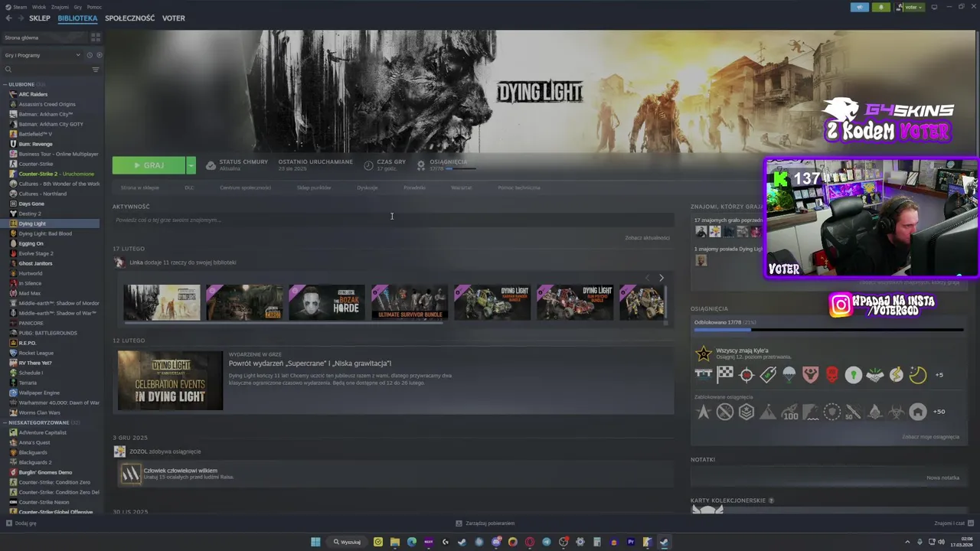Select ARC Raiders in the library

[x=33, y=94]
